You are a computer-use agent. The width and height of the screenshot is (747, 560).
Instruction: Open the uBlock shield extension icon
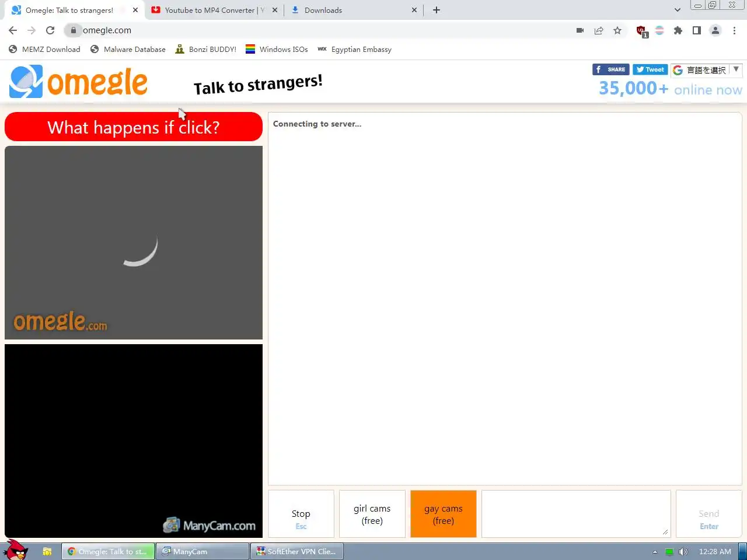641,31
